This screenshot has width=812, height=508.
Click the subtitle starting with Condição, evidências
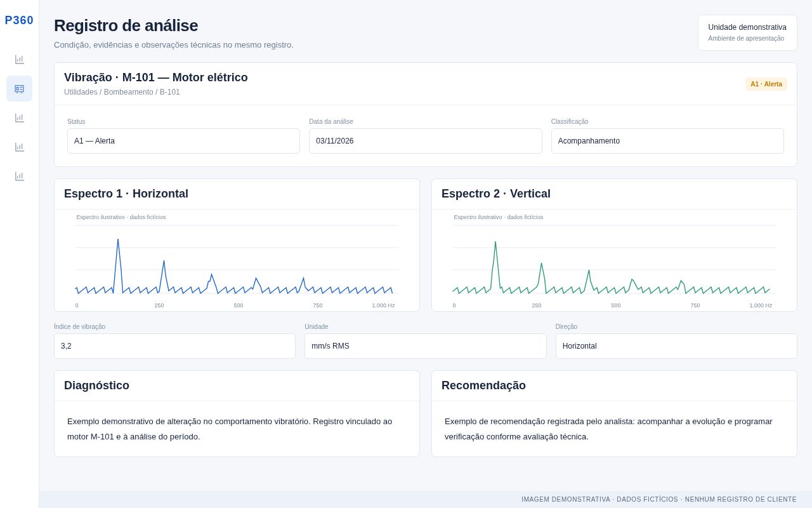pyautogui.click(x=174, y=45)
